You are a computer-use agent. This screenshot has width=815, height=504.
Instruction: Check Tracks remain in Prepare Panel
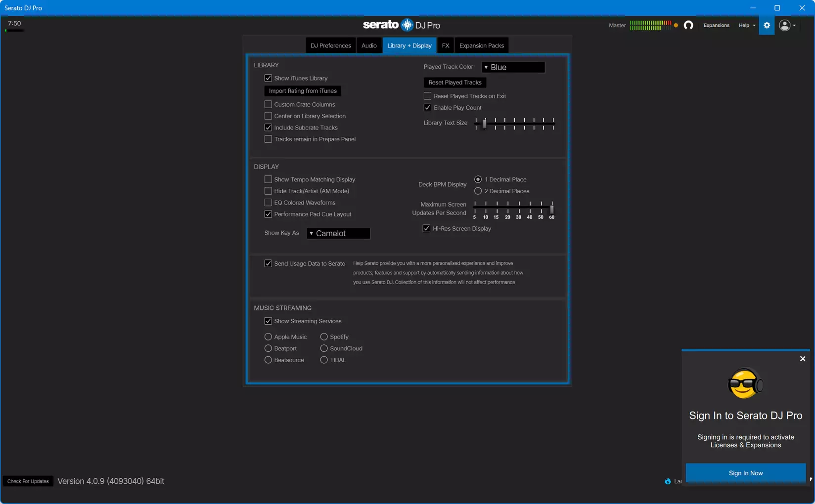pyautogui.click(x=268, y=139)
